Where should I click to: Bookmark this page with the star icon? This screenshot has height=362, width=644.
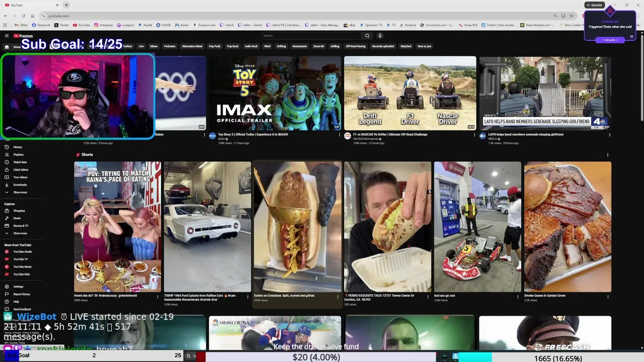pyautogui.click(x=571, y=16)
